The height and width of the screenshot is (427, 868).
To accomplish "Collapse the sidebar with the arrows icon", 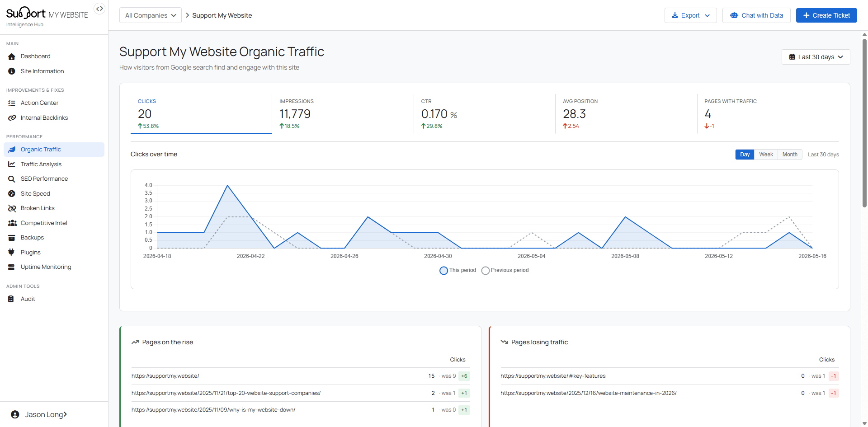I will [x=99, y=9].
